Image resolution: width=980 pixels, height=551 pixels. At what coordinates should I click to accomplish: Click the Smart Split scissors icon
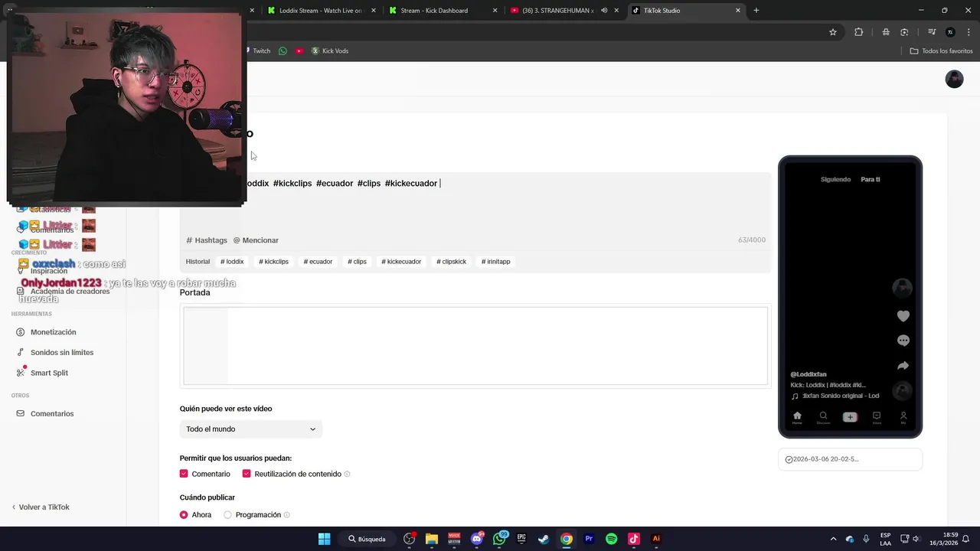coord(21,373)
